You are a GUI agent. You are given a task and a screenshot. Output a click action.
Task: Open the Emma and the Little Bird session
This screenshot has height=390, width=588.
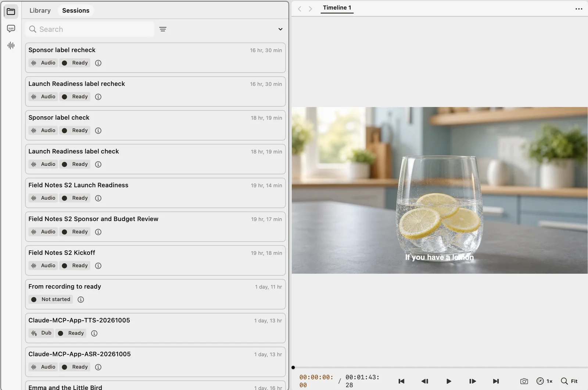tap(155, 386)
